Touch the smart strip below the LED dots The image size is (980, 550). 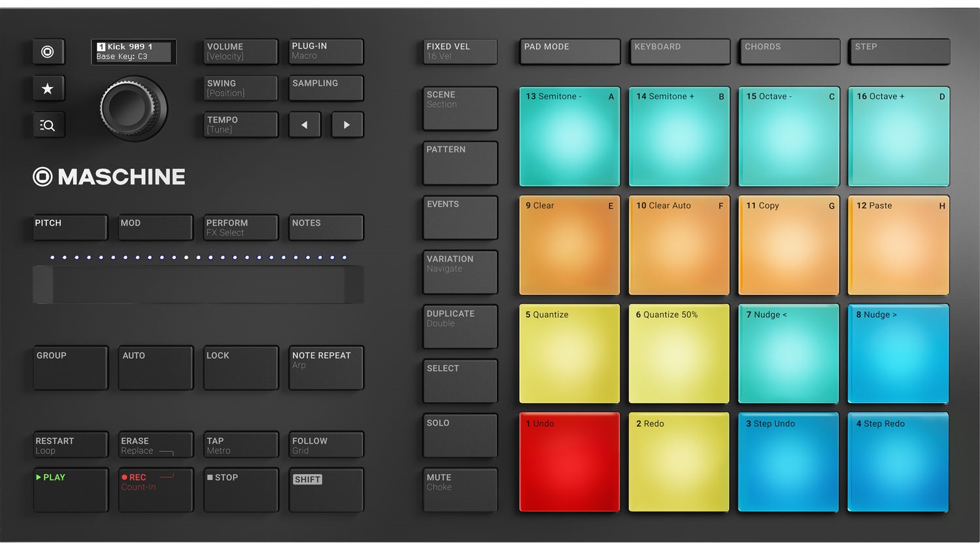pos(198,284)
